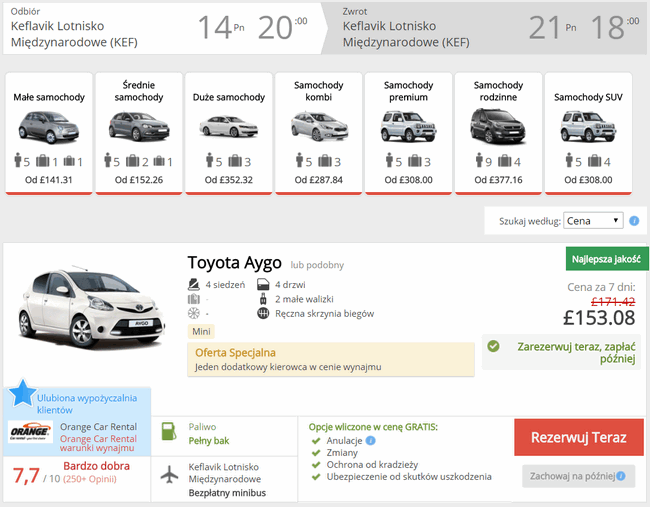Select the Małe samochody category
650x507 pixels.
pyautogui.click(x=49, y=133)
